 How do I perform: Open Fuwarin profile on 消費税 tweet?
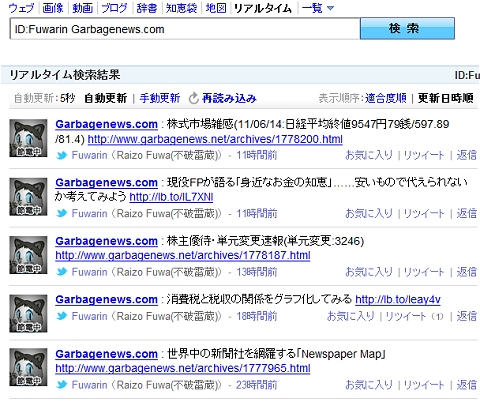(x=89, y=316)
